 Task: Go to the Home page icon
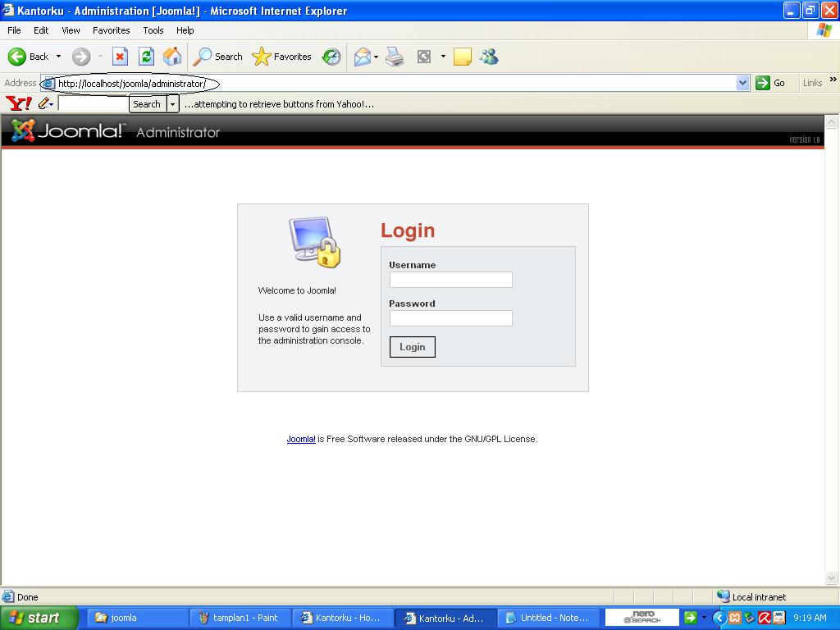pyautogui.click(x=172, y=57)
